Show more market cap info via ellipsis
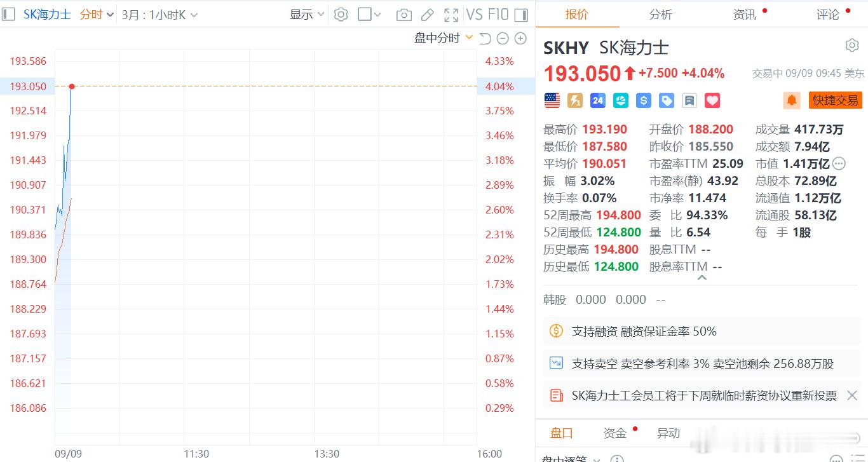 839,163
